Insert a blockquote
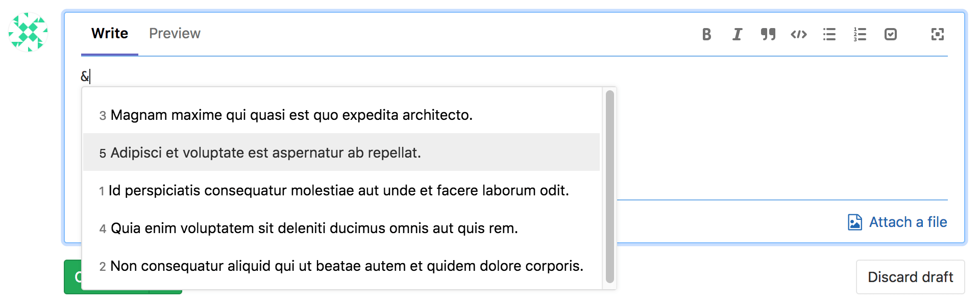 768,34
